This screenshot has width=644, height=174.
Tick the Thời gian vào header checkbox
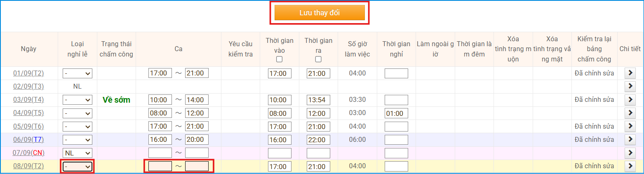280,59
